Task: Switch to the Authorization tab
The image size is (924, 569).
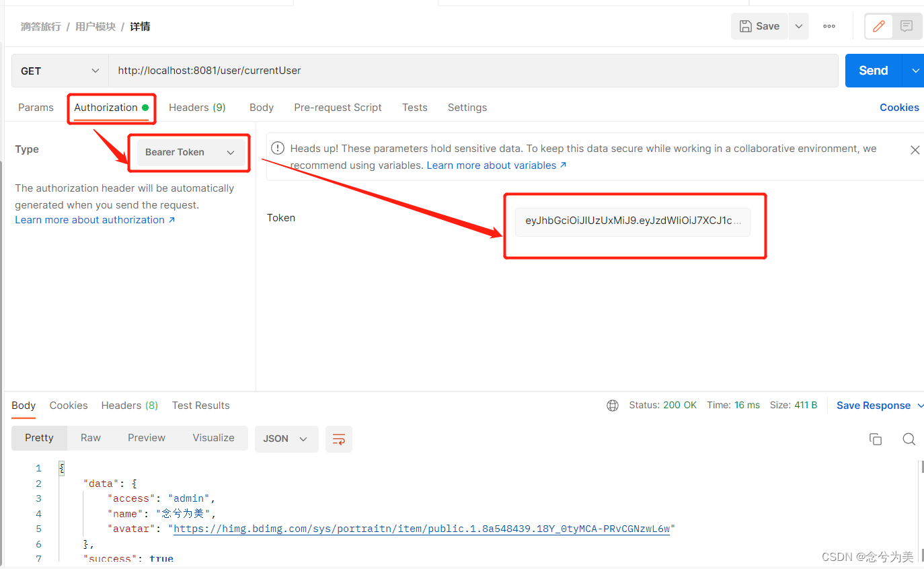Action: click(x=111, y=108)
